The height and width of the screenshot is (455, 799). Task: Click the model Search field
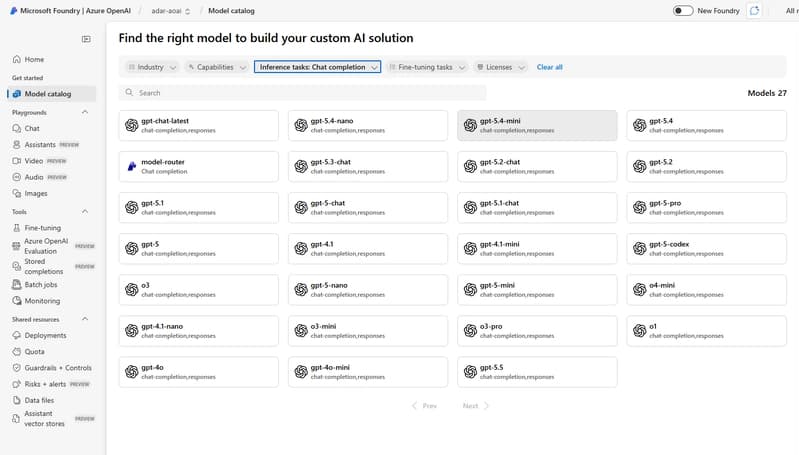303,93
